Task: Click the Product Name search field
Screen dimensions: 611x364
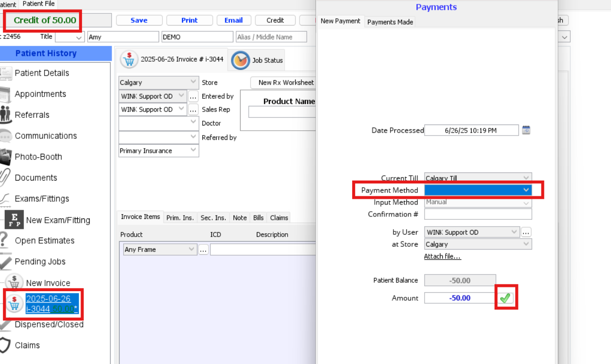Action: point(282,112)
